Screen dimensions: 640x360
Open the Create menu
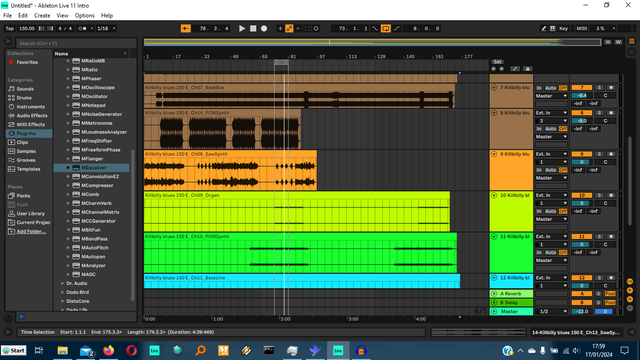pyautogui.click(x=42, y=16)
